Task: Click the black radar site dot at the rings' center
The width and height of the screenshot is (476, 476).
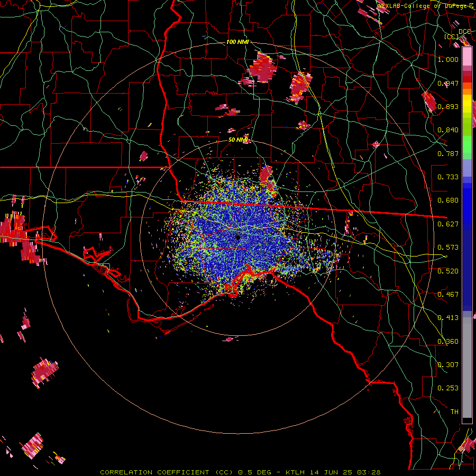Action: [238, 237]
